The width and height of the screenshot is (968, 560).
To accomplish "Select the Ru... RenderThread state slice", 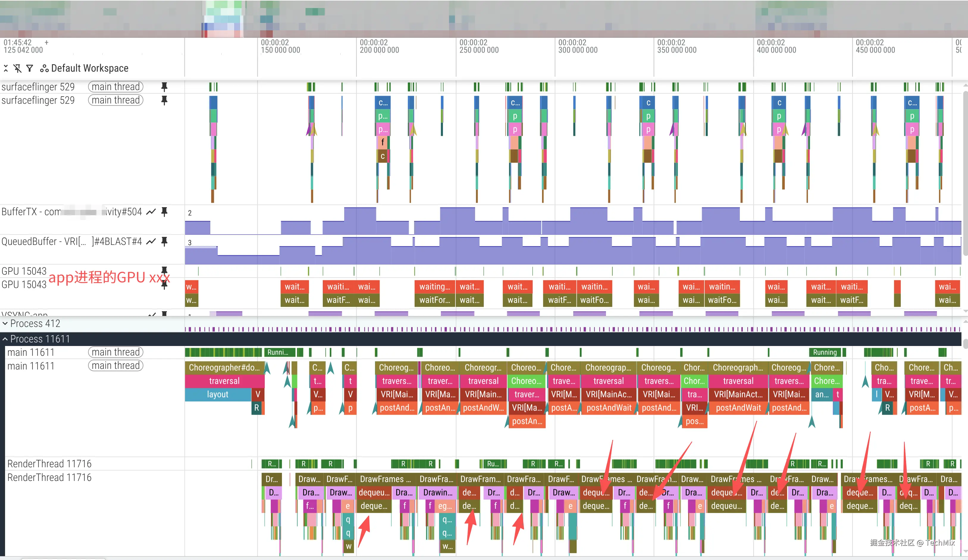I will click(493, 464).
